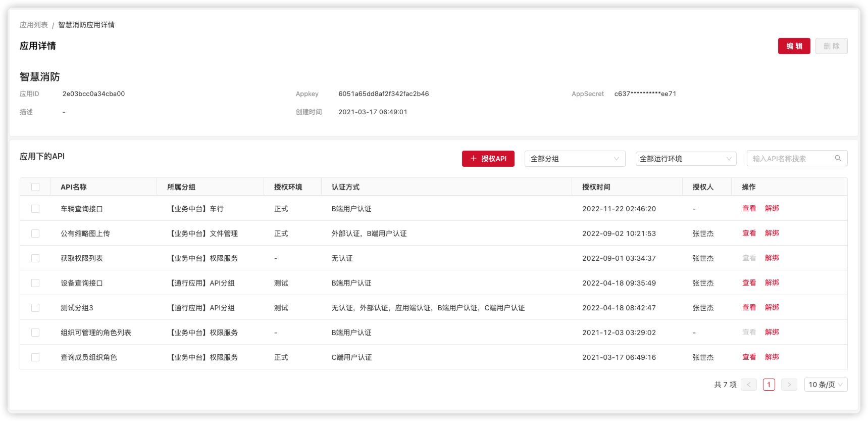Check the 设备查询接口 row checkbox
Screen dimensions: 868x421
point(35,283)
